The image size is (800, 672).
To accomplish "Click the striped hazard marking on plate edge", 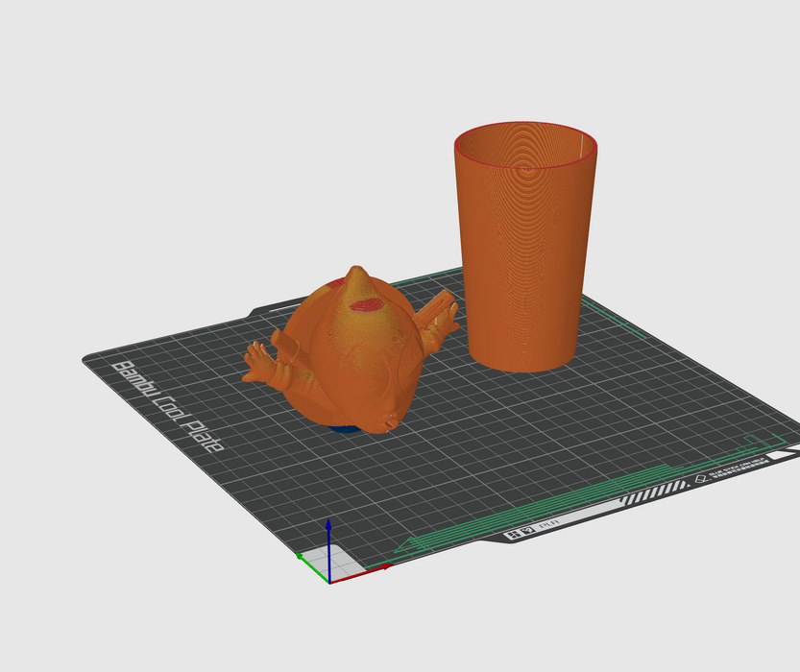I will click(x=655, y=492).
